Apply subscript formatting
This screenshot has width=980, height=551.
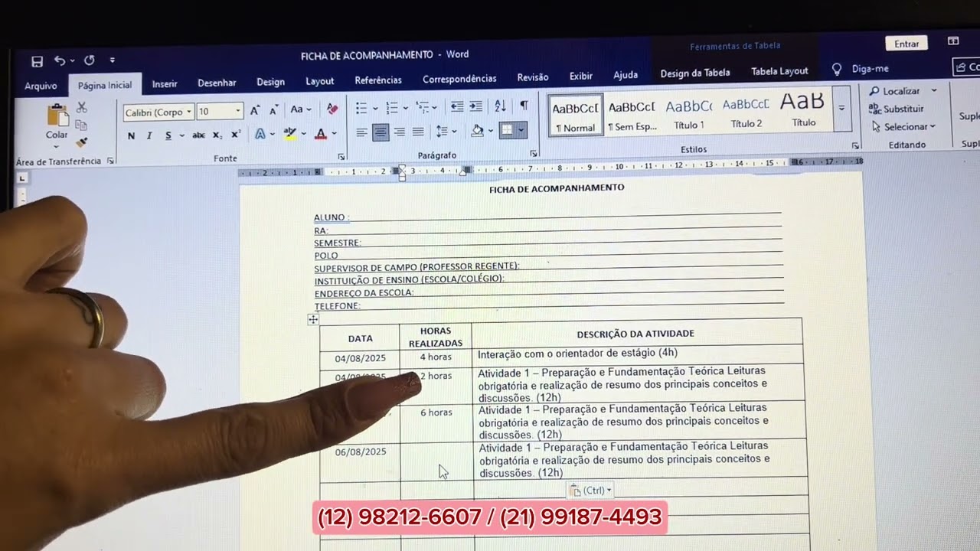pos(217,135)
